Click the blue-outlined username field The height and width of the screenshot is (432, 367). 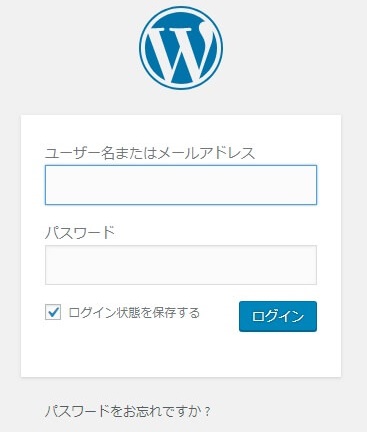pyautogui.click(x=181, y=185)
